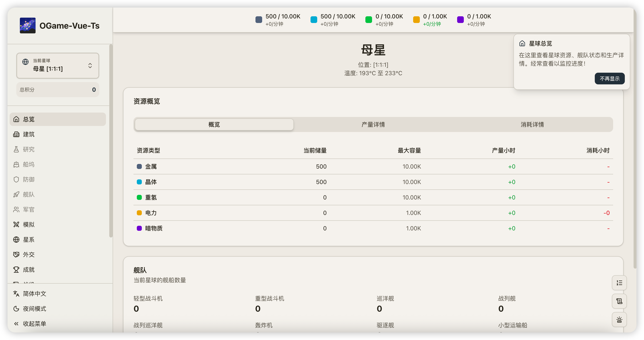Switch to the 消耗详情 tab
644x340 pixels.
pos(532,124)
